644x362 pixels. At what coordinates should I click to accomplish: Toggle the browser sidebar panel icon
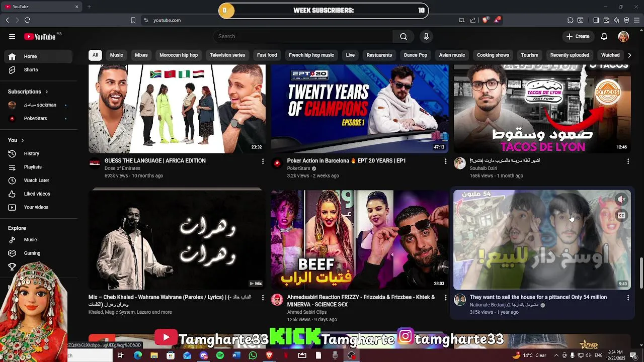(x=596, y=20)
